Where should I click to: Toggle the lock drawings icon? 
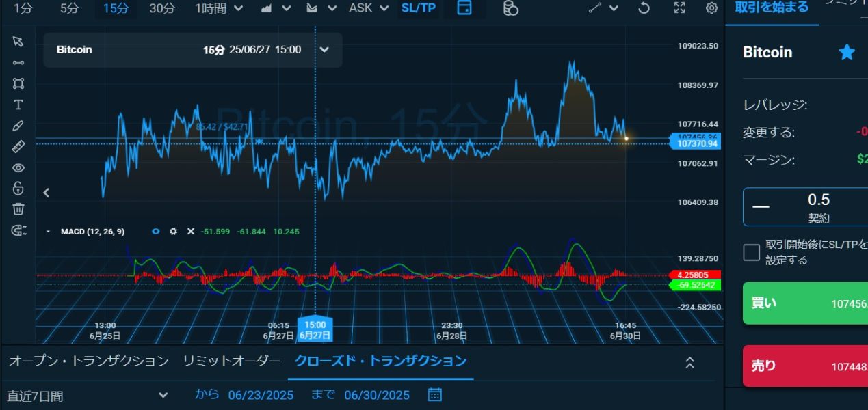tap(18, 188)
